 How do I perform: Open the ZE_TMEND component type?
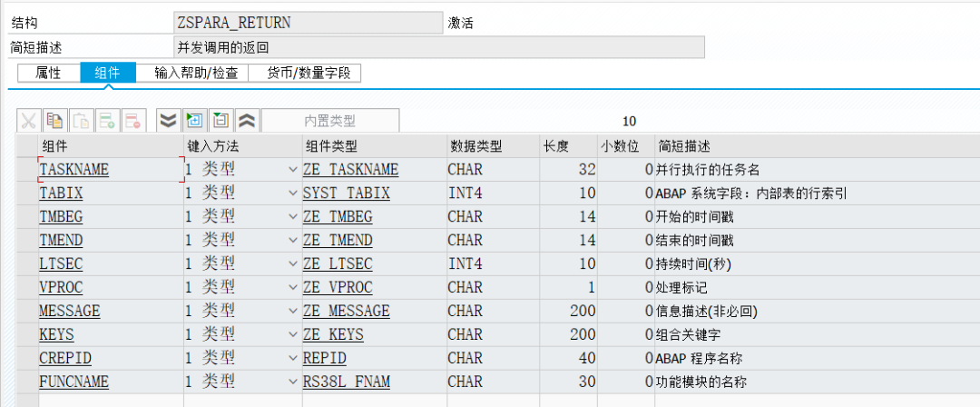tap(338, 241)
